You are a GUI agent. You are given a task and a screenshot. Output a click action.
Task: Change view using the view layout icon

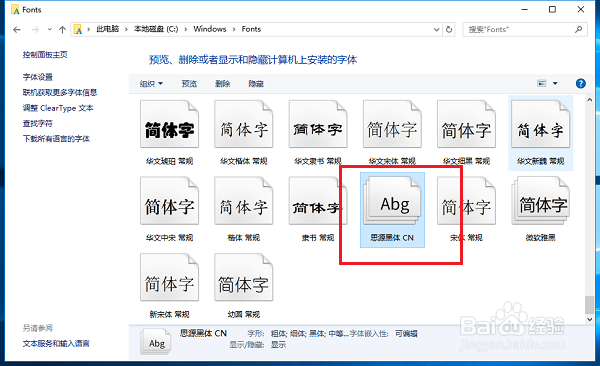coord(541,83)
